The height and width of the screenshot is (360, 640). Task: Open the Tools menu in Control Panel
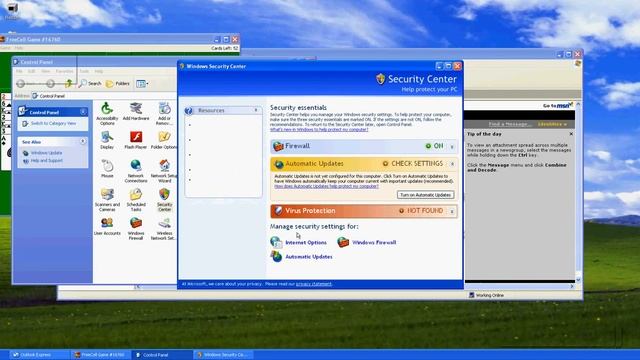(x=84, y=71)
